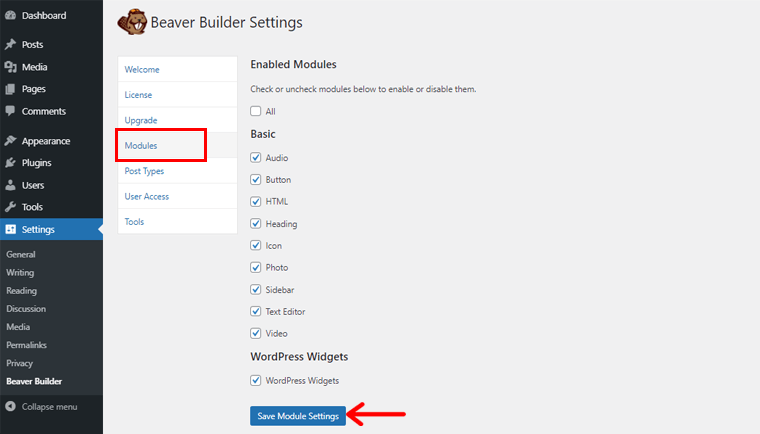Image resolution: width=760 pixels, height=434 pixels.
Task: Click the Tools wrench icon
Action: point(10,207)
